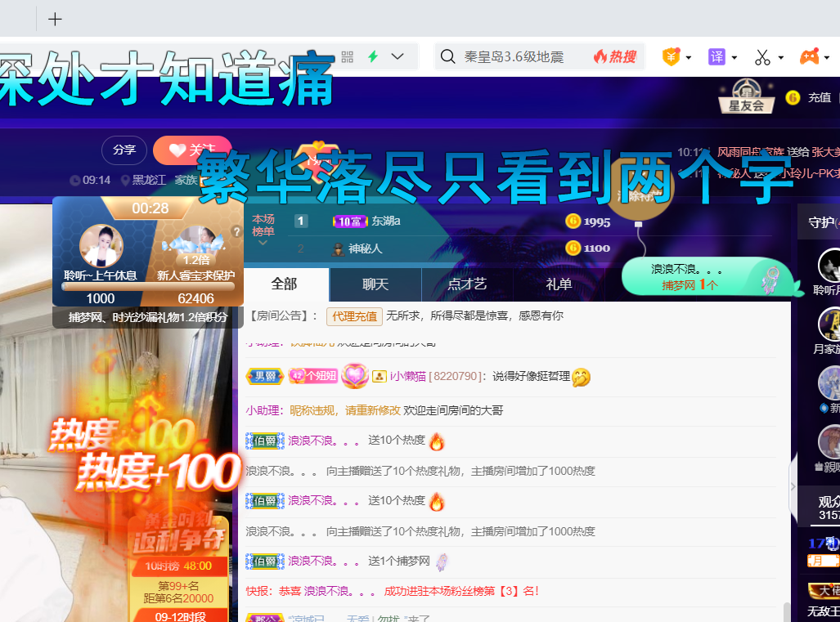Click the PK panel question mark help icon
840x622 pixels.
[236, 232]
